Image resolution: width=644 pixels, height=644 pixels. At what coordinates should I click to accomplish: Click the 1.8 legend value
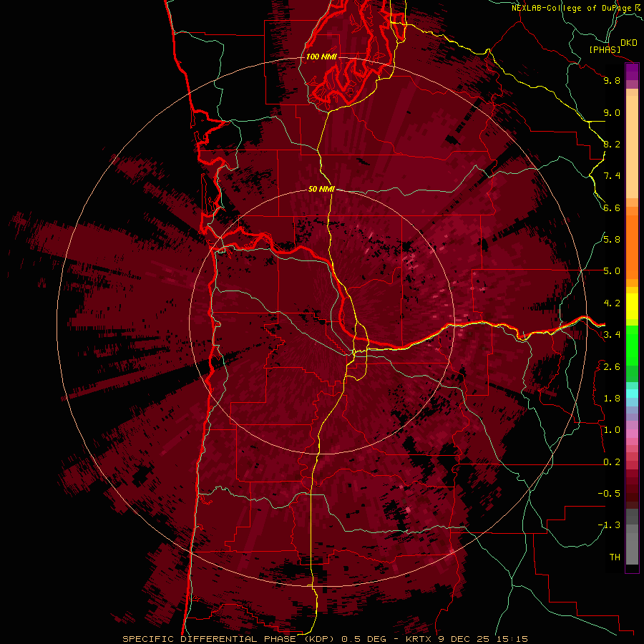[612, 399]
